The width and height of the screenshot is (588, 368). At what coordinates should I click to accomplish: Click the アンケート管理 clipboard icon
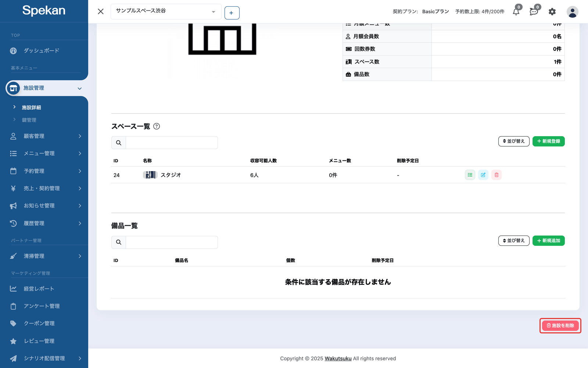coord(13,306)
